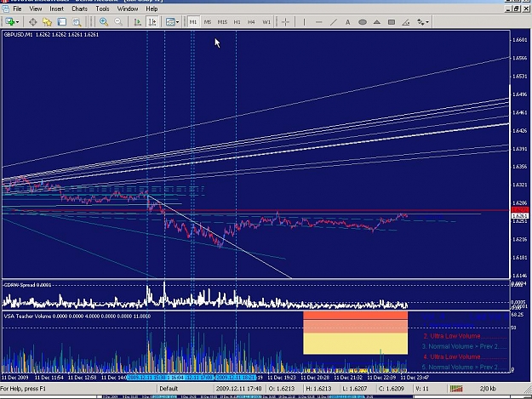The width and height of the screenshot is (532, 399).
Task: Select the rectangle drawing tool
Action: point(392,22)
